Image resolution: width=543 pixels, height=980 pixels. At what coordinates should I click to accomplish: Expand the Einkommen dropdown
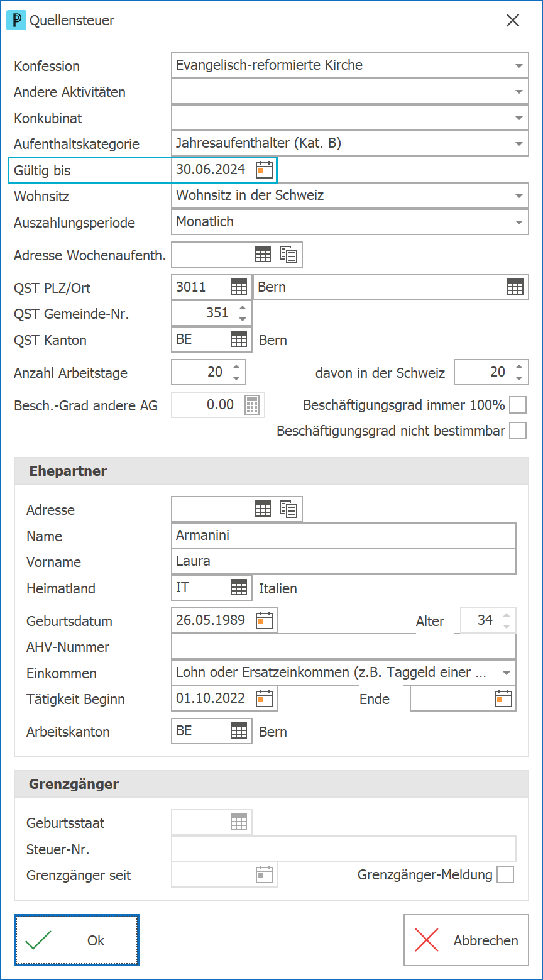click(507, 673)
